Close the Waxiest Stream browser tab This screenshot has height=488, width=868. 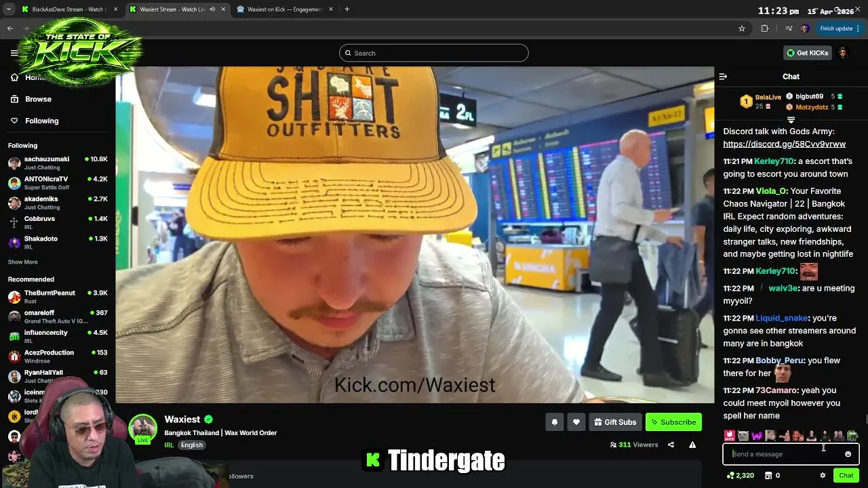click(x=223, y=9)
